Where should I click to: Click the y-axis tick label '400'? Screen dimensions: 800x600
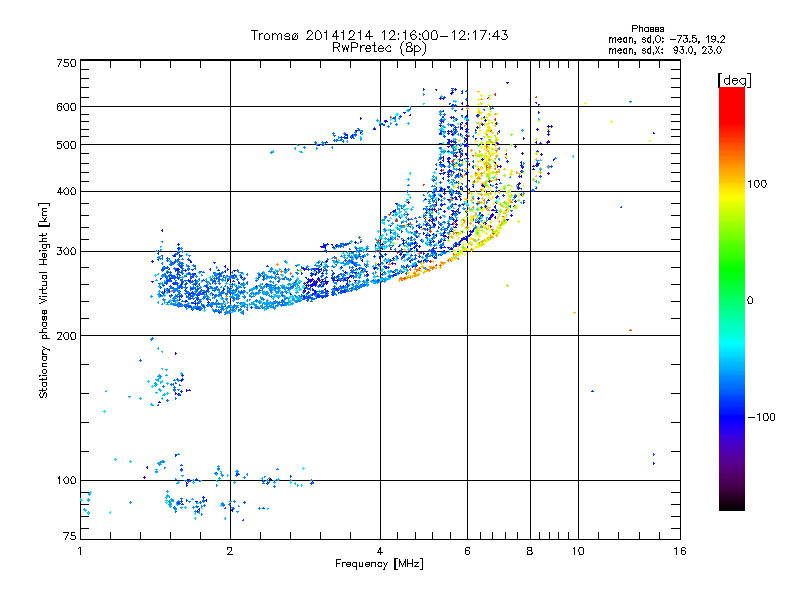(66, 191)
